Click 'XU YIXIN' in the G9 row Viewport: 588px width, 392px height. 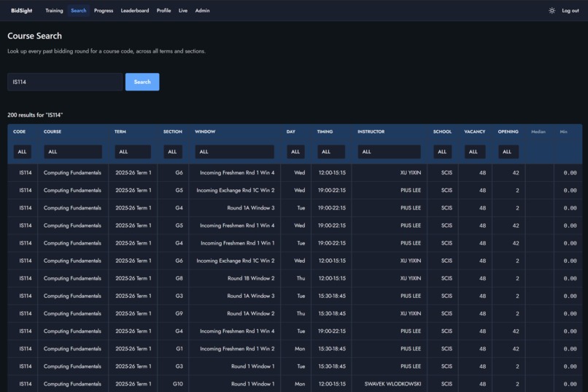tap(411, 313)
